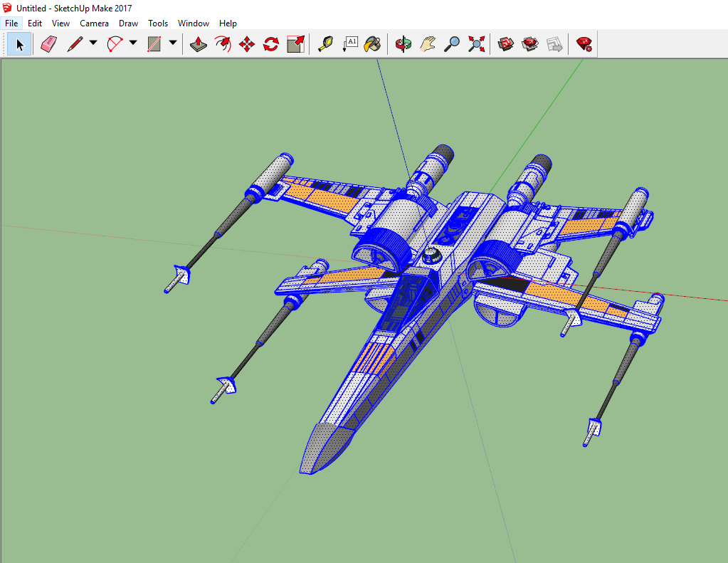
Task: Choose the Eraser tool
Action: pyautogui.click(x=49, y=44)
